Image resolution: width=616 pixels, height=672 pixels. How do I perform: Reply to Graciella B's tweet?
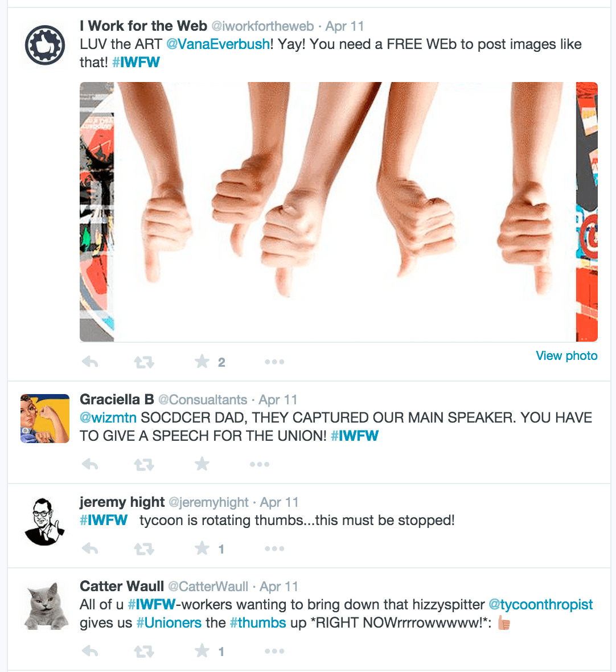(90, 464)
